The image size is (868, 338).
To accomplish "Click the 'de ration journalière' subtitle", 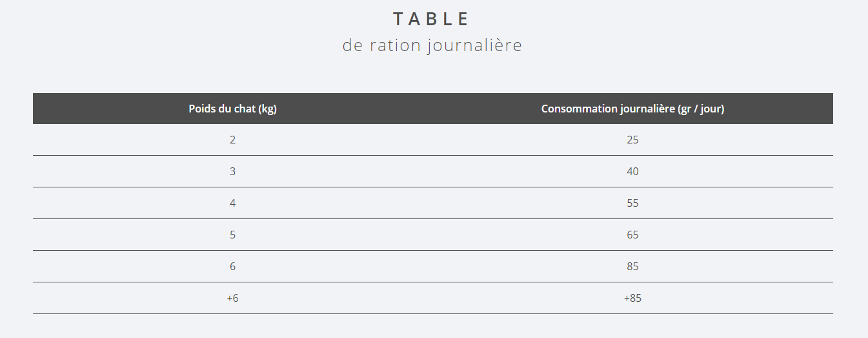I will point(432,46).
